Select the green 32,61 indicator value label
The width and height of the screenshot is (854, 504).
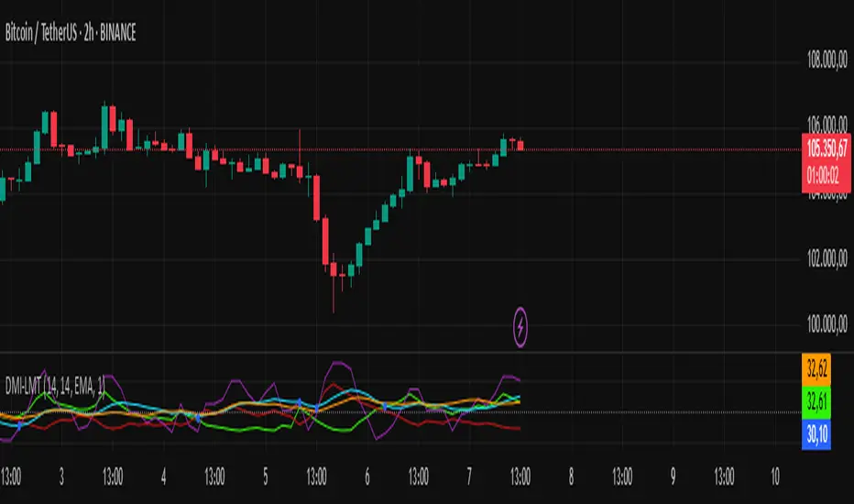click(x=816, y=401)
